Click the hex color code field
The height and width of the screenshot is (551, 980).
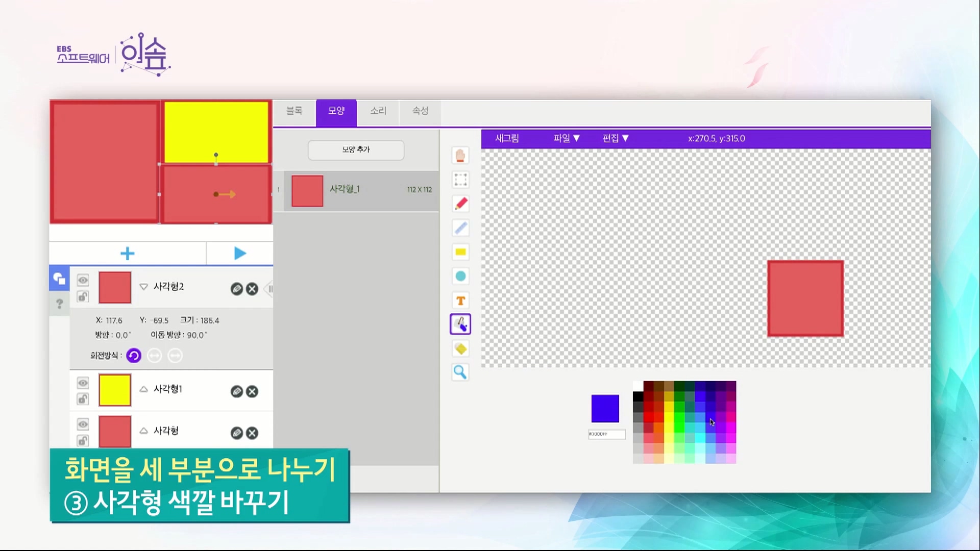[x=607, y=434]
